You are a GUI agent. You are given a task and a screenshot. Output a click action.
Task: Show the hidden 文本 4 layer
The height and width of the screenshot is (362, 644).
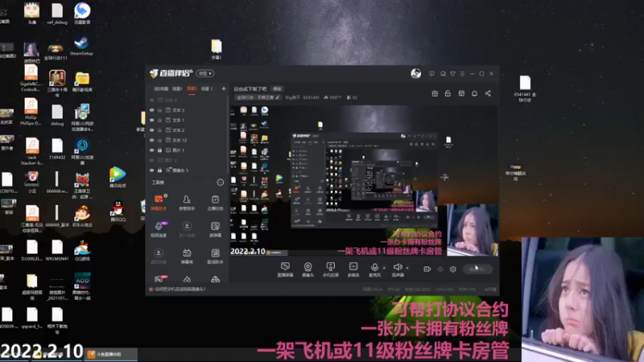[152, 100]
